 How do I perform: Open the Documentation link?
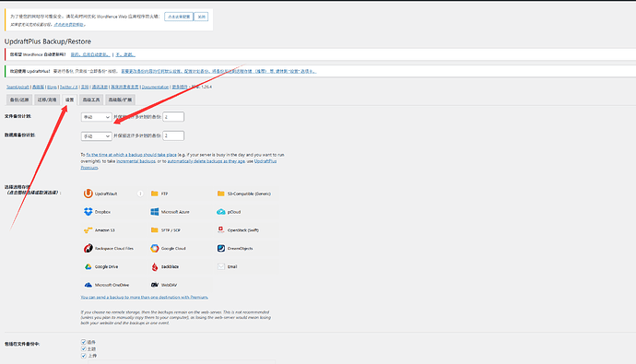point(155,87)
